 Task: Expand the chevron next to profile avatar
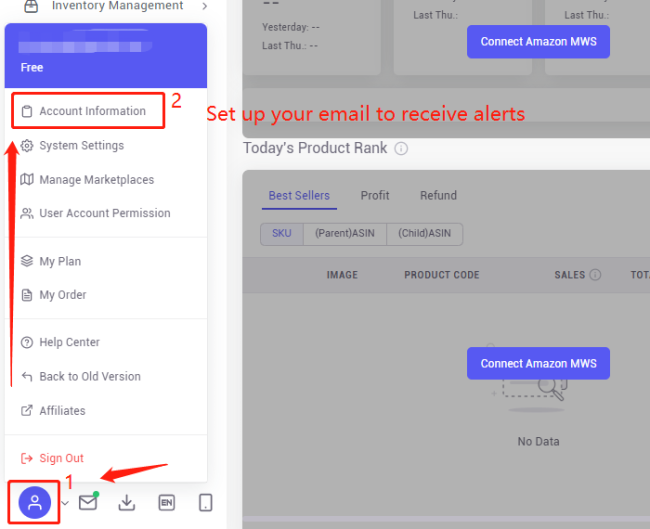pos(65,503)
